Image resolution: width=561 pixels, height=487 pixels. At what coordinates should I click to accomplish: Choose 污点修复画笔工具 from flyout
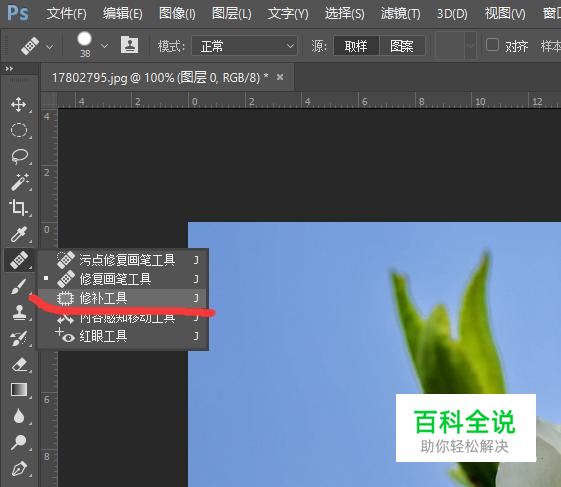[123, 260]
